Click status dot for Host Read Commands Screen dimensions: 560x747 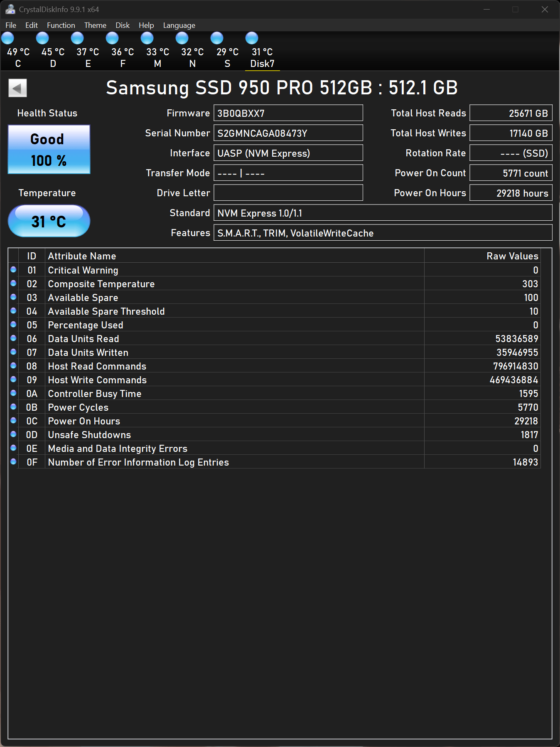(13, 365)
